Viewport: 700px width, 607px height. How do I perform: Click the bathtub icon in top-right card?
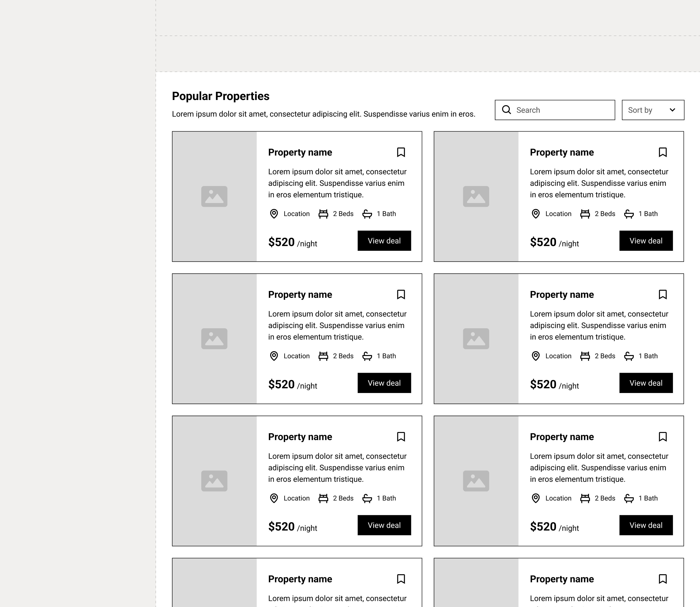click(x=629, y=214)
